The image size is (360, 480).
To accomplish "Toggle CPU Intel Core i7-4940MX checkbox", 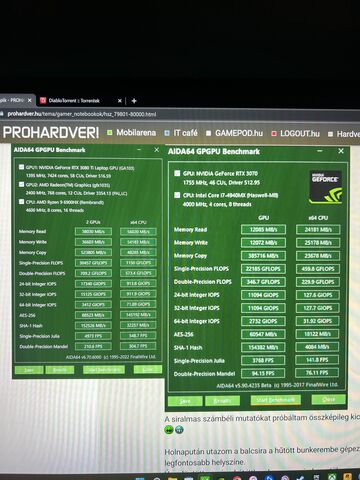I will click(177, 195).
